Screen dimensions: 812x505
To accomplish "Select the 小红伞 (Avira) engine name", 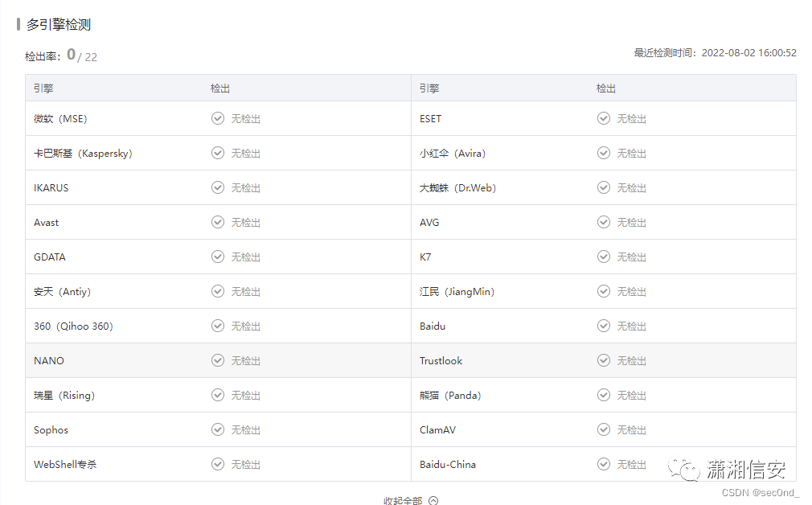I will coord(453,154).
